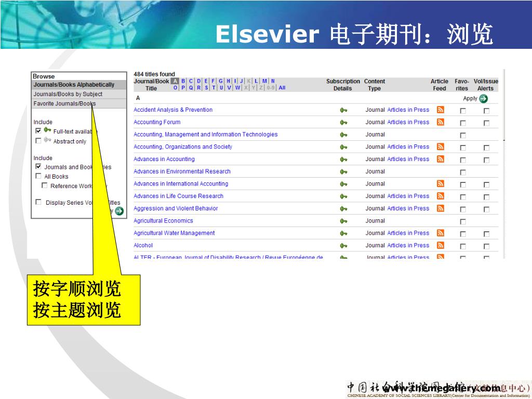The height and width of the screenshot is (399, 532).
Task: Select Journals/Books by Subject browse option
Action: [x=79, y=94]
